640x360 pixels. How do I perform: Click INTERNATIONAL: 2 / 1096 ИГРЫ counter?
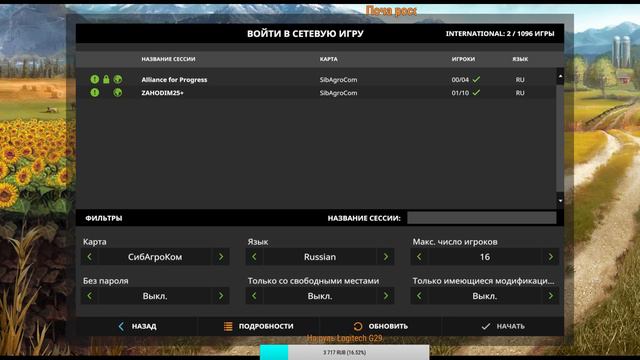[x=500, y=33]
